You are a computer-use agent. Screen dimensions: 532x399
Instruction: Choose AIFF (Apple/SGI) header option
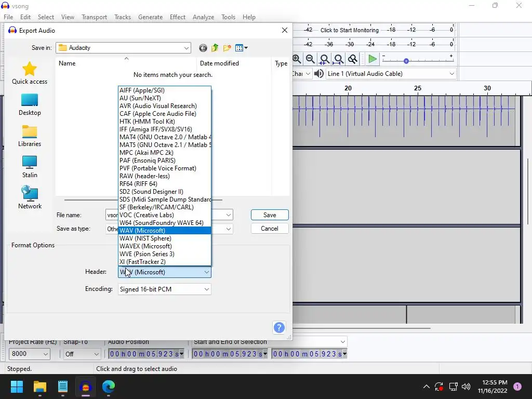point(165,90)
